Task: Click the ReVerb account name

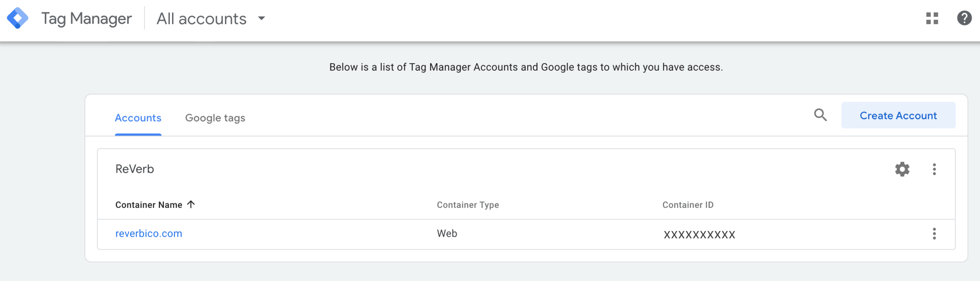Action: pos(134,169)
